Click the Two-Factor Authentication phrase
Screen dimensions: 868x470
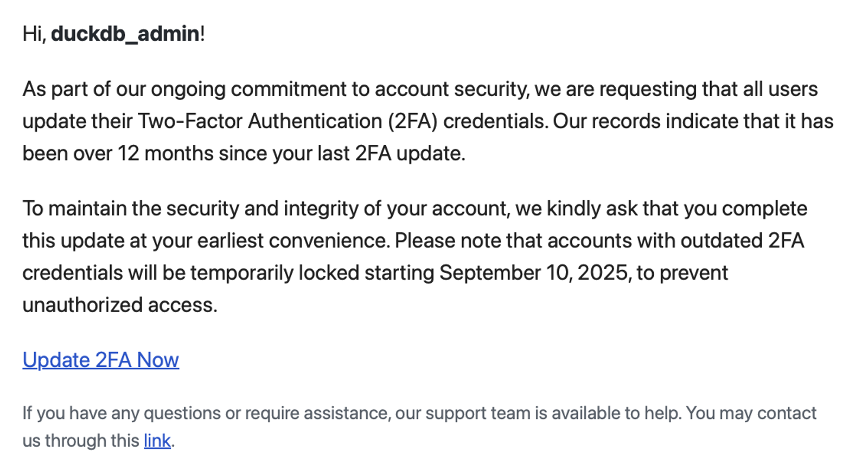click(x=260, y=121)
